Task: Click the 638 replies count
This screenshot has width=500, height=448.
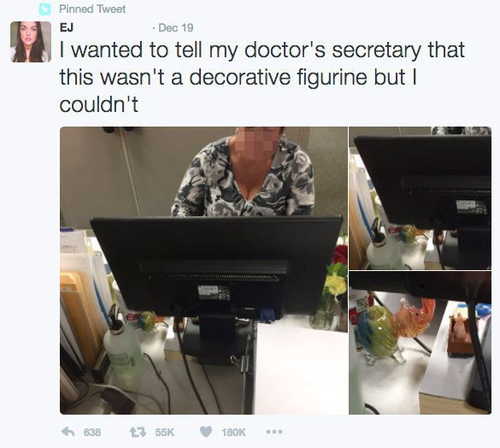Action: click(x=92, y=432)
